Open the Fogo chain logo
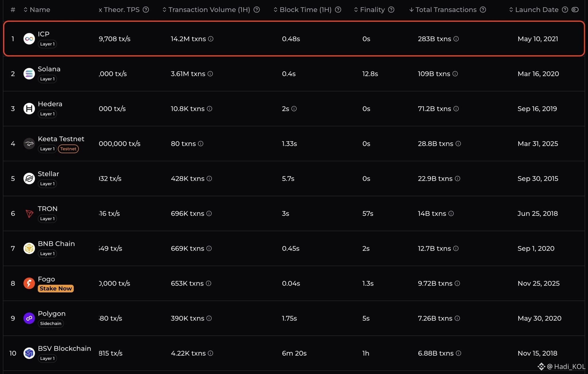 coord(29,283)
